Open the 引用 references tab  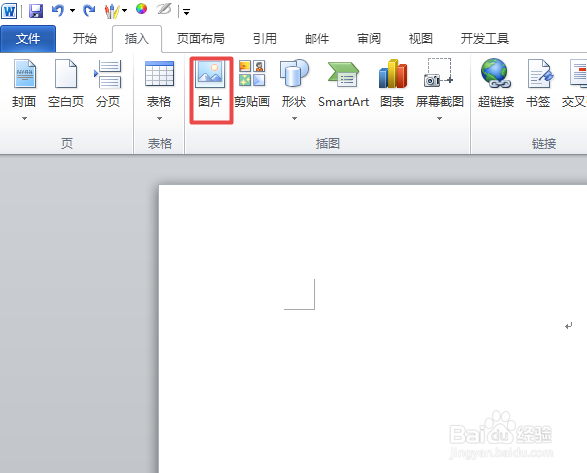click(265, 39)
